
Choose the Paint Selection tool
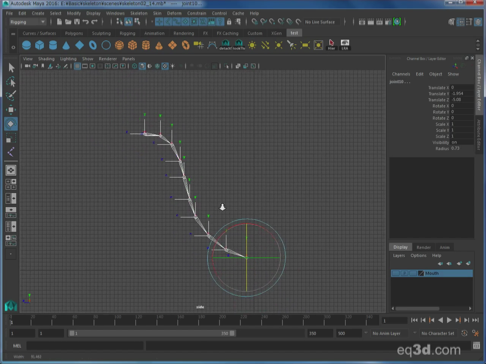click(11, 96)
